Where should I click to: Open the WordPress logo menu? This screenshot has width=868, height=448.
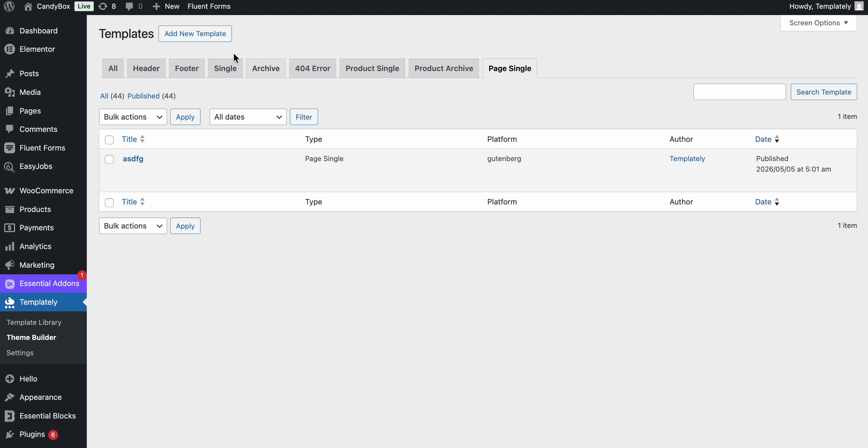[9, 6]
